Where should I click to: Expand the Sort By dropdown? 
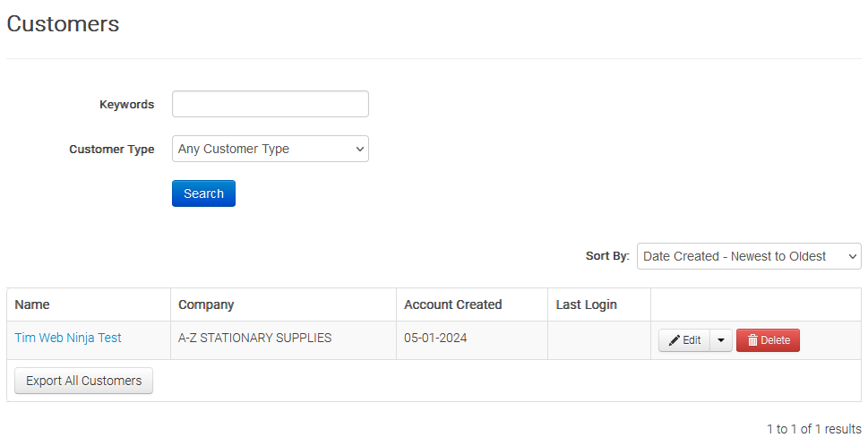coord(748,256)
